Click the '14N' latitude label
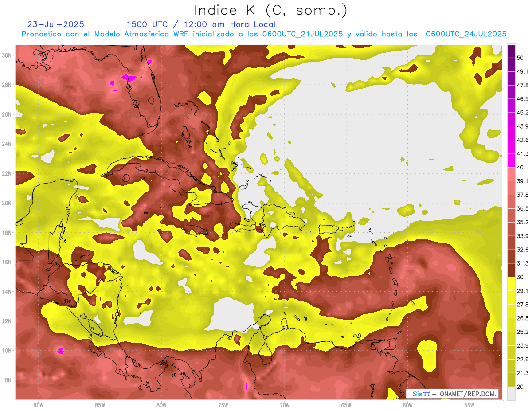The width and height of the screenshot is (532, 411). tap(6, 291)
